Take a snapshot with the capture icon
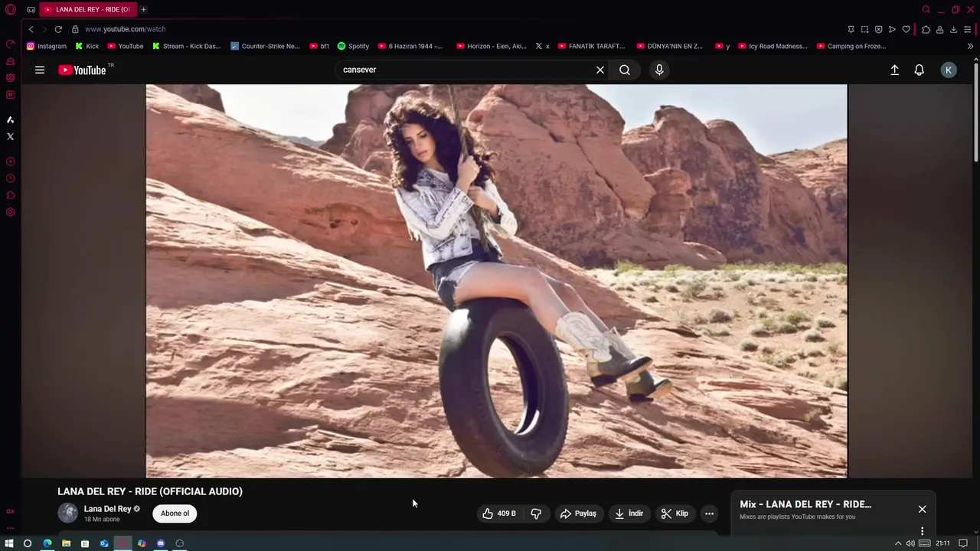Image resolution: width=980 pixels, height=551 pixels. (864, 29)
